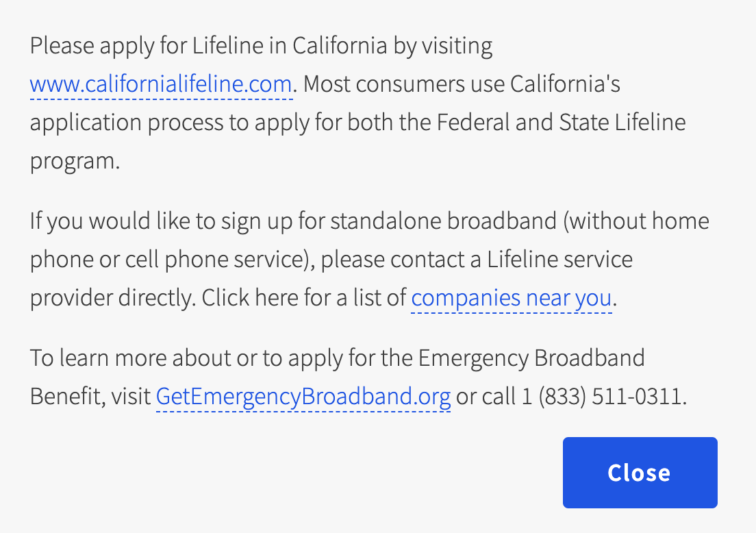Image resolution: width=756 pixels, height=533 pixels.
Task: Click the phrase '(without home'
Action: pos(636,221)
